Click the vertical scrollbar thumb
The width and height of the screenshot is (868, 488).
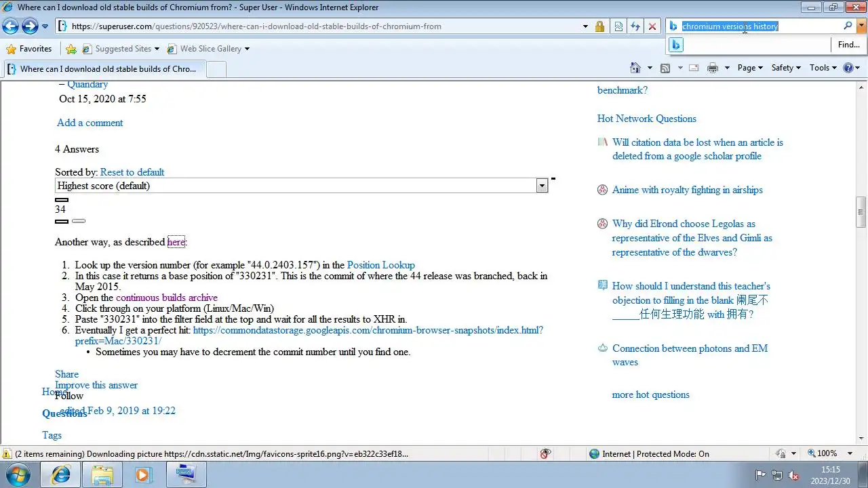click(861, 212)
